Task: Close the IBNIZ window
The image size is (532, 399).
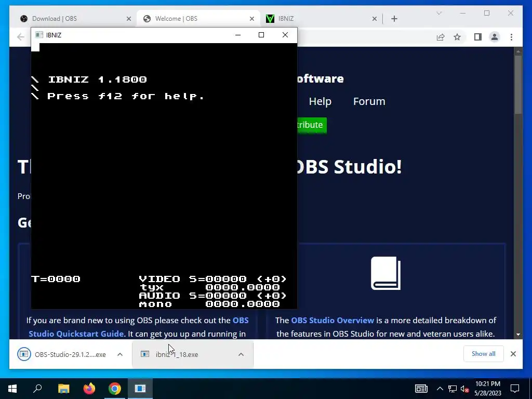Action: pos(285,35)
